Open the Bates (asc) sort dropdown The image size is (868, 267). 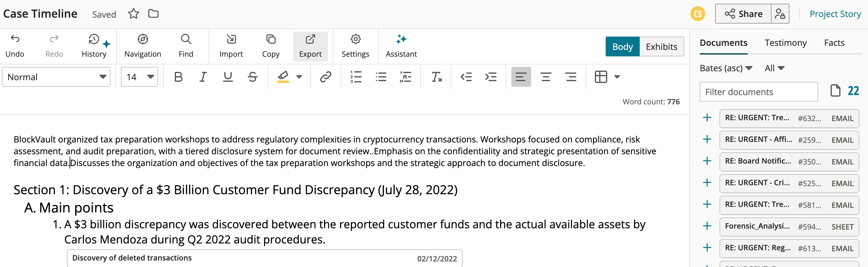(x=726, y=68)
